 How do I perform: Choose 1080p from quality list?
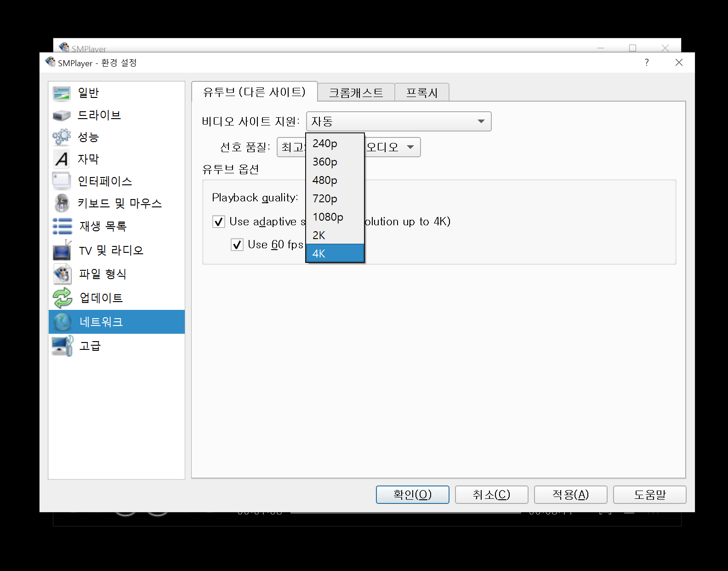[335, 217]
